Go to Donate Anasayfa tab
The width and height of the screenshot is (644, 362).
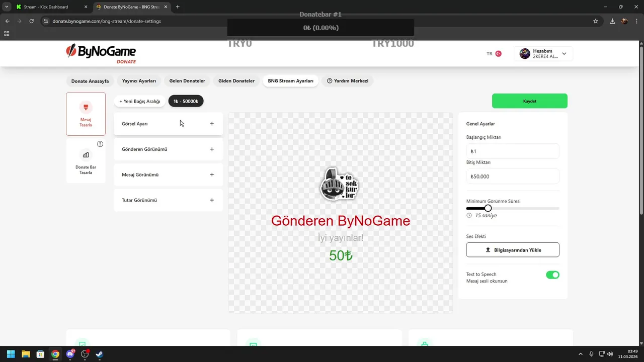[x=90, y=81]
